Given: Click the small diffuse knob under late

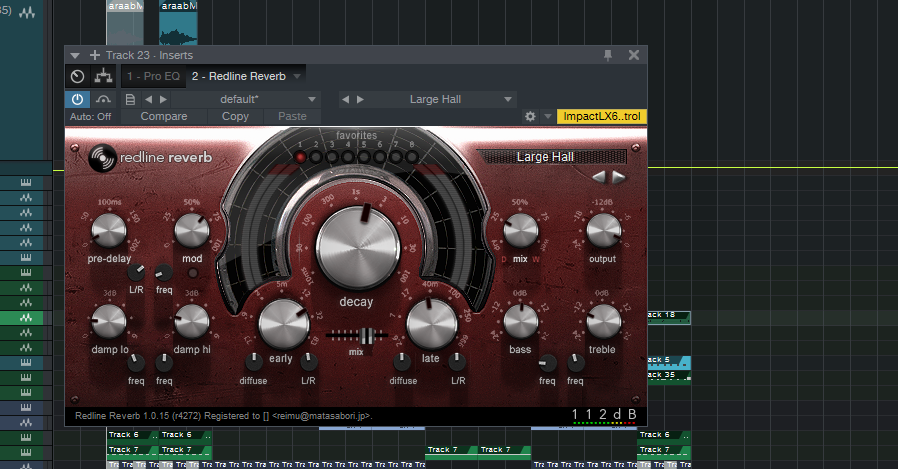Looking at the screenshot, I should [402, 361].
